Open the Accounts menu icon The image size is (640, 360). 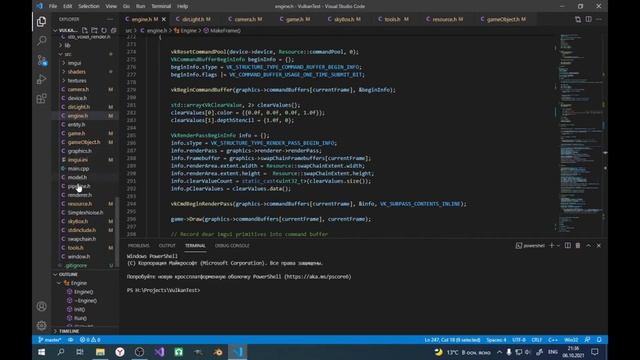click(42, 307)
